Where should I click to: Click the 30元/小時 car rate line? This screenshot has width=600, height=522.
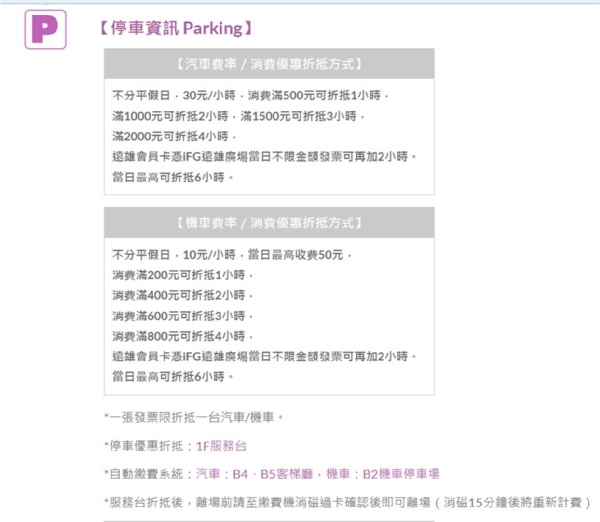point(250,95)
